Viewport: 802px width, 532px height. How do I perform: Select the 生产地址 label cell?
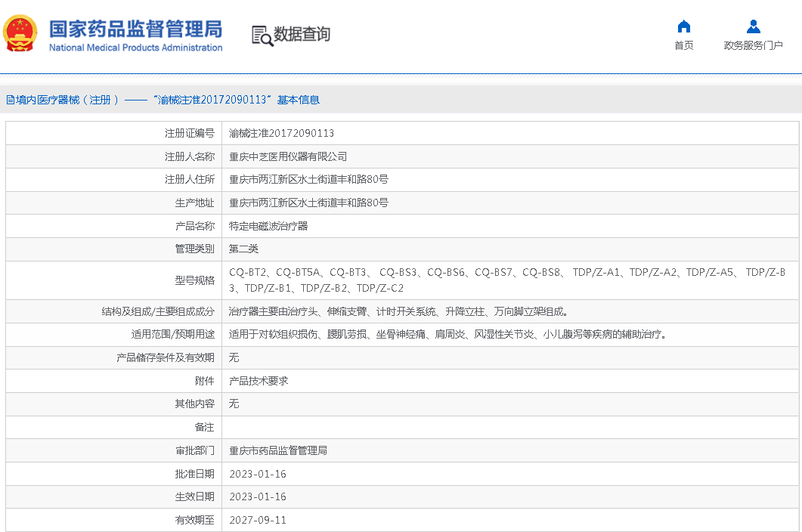[113, 203]
